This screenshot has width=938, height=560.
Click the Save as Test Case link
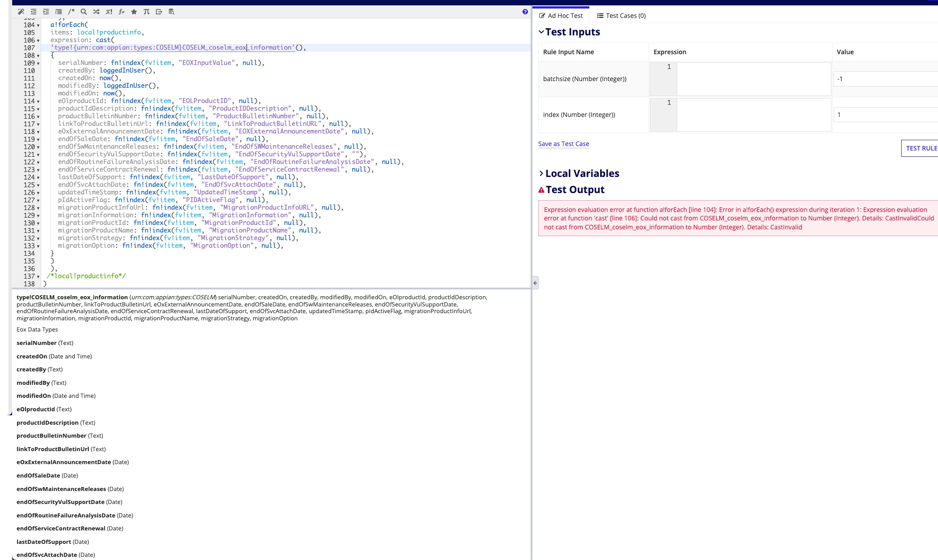tap(563, 144)
